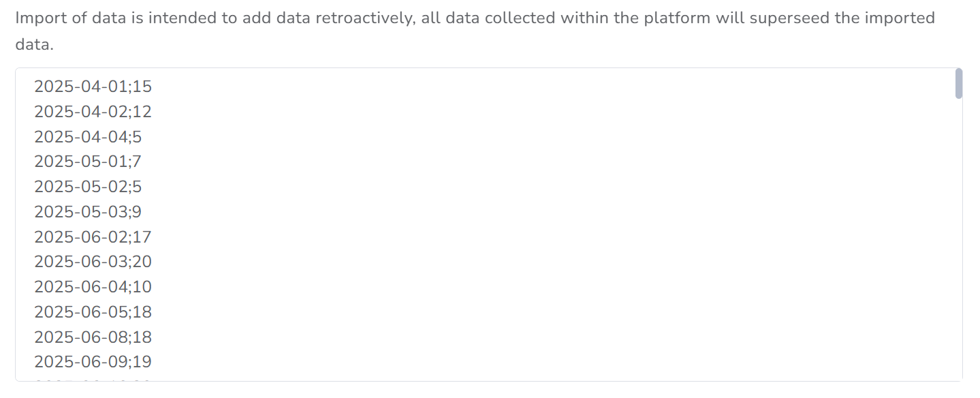Image resolution: width=980 pixels, height=398 pixels.
Task: Click the word 'platform' in the description
Action: pos(673,18)
